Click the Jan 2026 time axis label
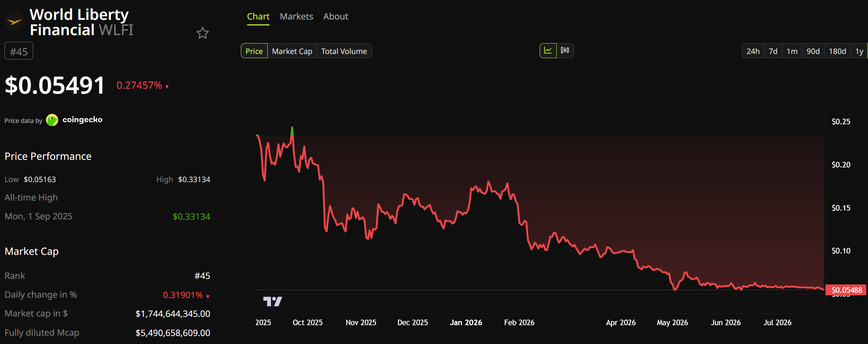This screenshot has width=868, height=344. pos(466,322)
